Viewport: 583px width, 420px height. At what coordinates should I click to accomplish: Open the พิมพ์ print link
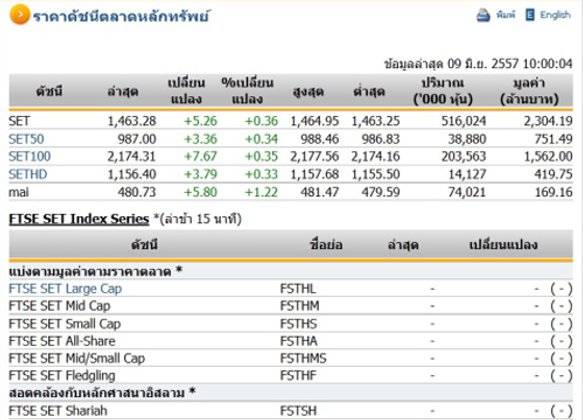[x=505, y=15]
